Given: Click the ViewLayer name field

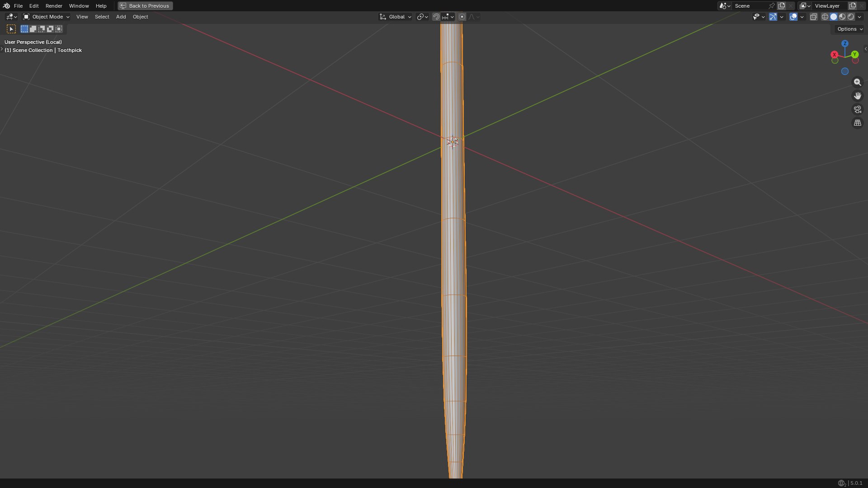Looking at the screenshot, I should point(830,6).
